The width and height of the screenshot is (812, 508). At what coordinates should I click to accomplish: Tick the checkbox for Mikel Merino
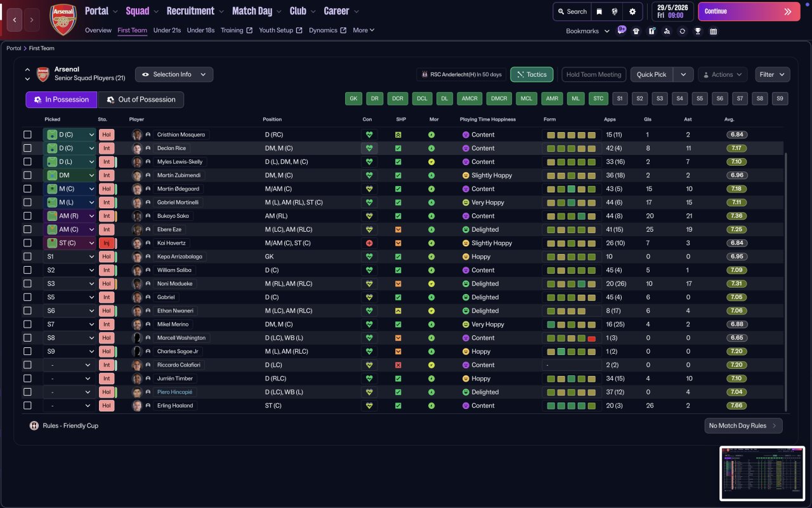pos(27,324)
